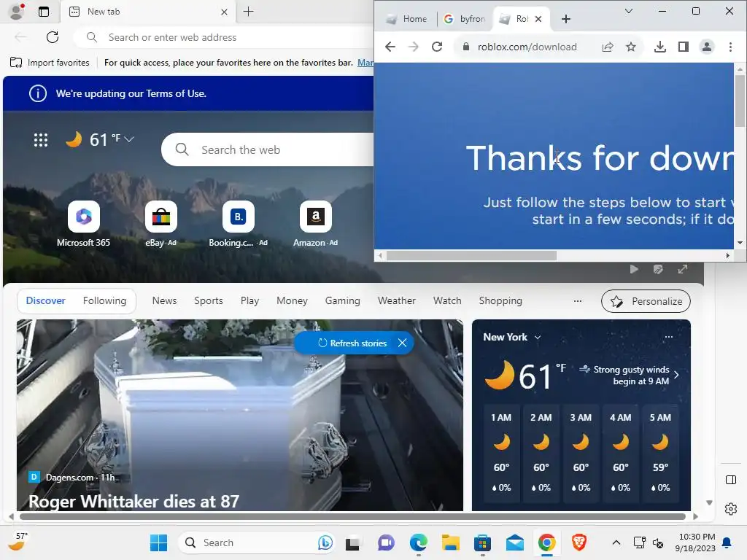Open Chrome downloads icon

coord(659,47)
